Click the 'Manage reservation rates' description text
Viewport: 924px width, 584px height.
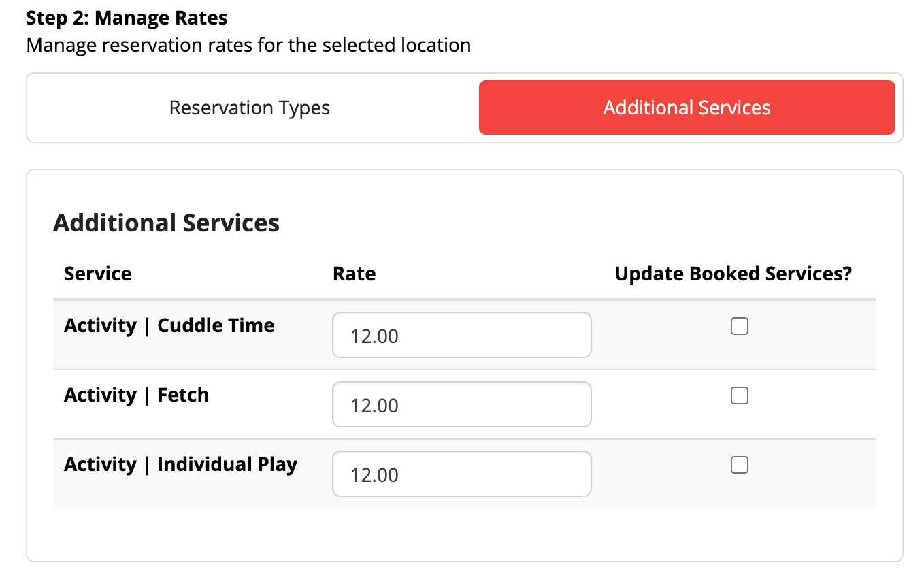coord(248,46)
